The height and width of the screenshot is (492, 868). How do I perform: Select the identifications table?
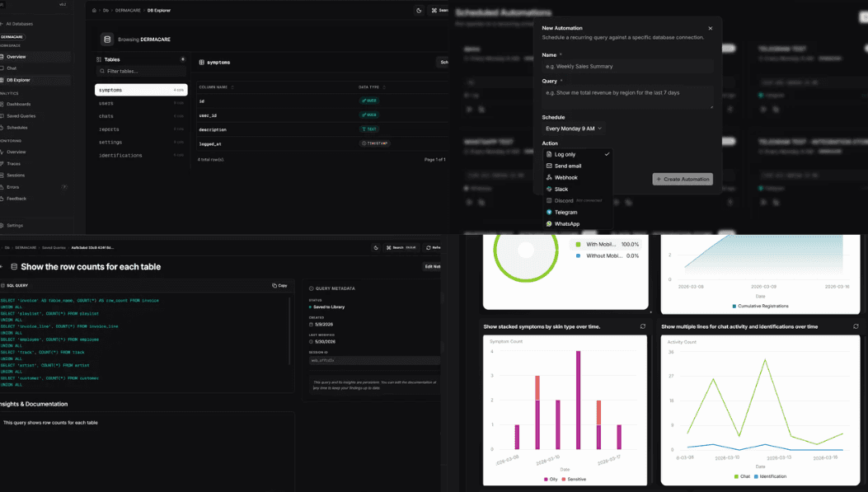[x=141, y=156]
